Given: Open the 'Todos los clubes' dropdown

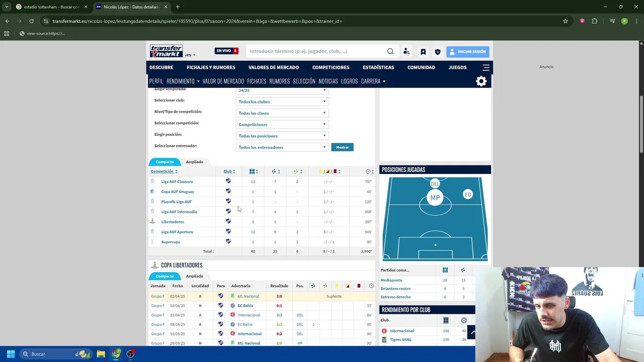Looking at the screenshot, I should (282, 102).
